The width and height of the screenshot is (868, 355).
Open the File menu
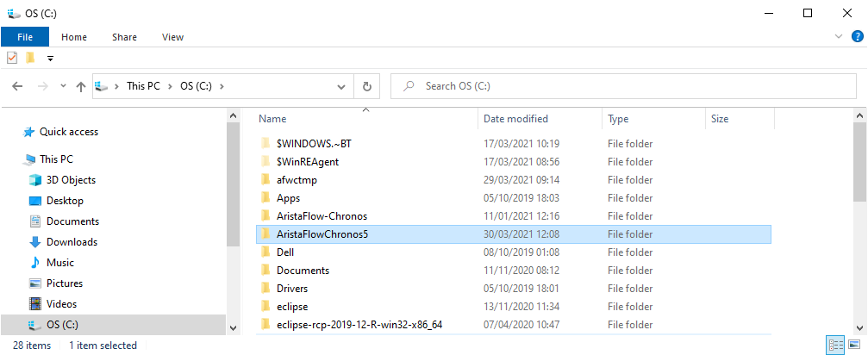point(25,37)
